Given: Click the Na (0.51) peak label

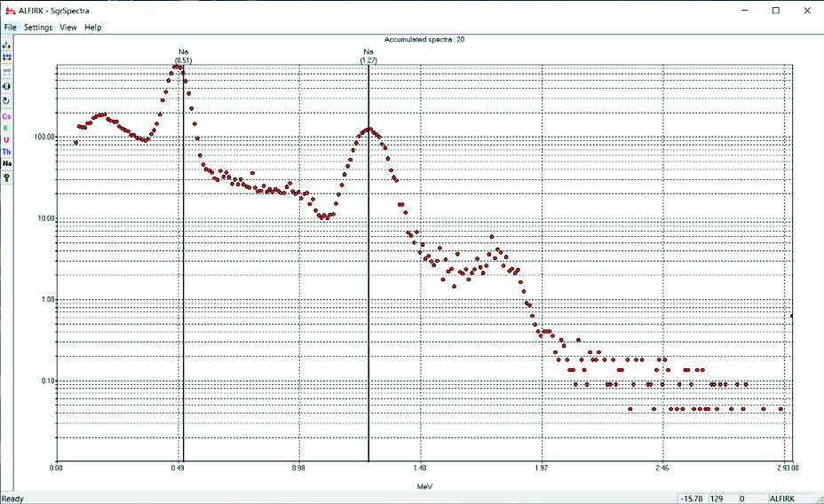Looking at the screenshot, I should pos(183,56).
